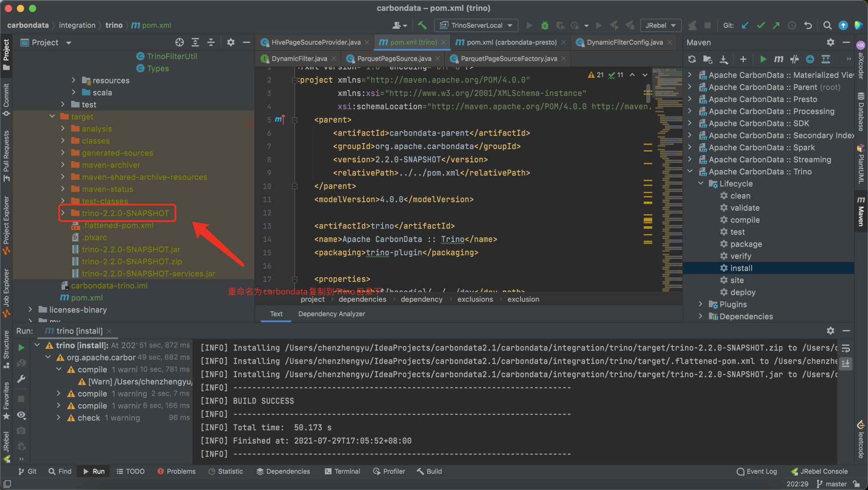Open aiXcoder side panel
The height and width of the screenshot is (490, 868).
(861, 60)
